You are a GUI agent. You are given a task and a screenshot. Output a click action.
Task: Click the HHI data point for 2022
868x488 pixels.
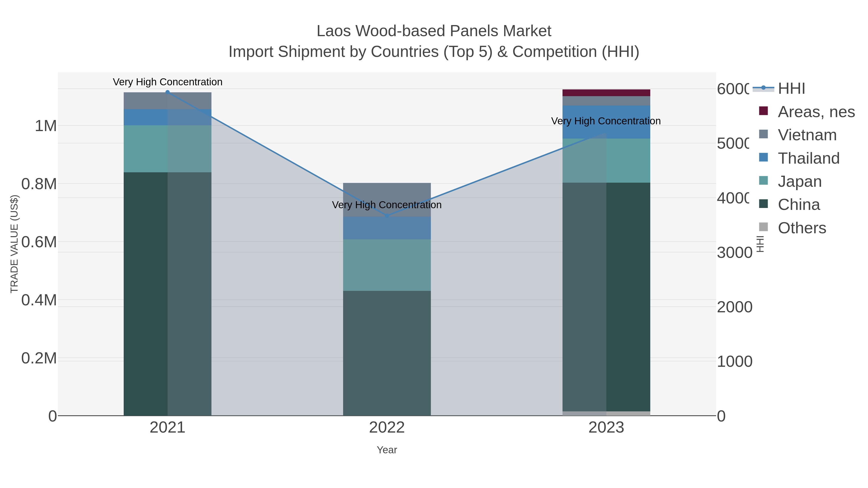tap(387, 216)
